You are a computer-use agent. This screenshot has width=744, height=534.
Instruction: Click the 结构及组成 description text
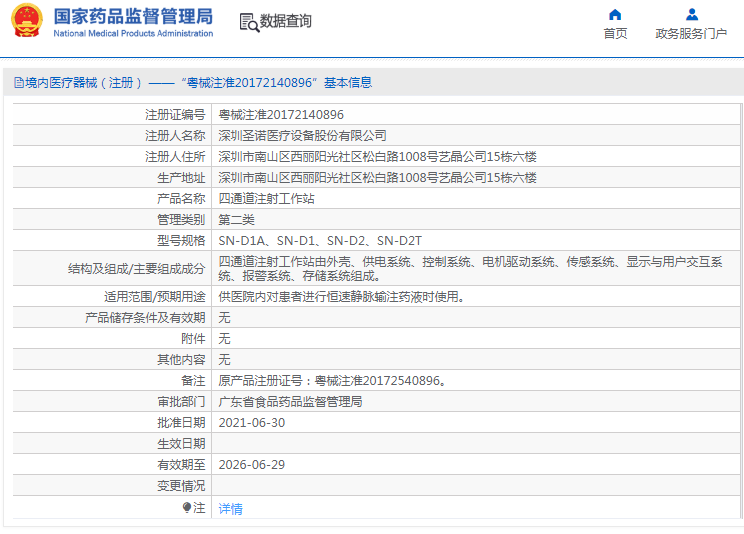pos(470,269)
